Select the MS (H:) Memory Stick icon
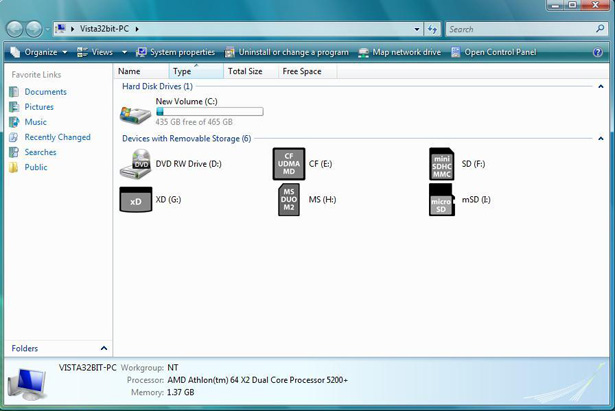Screen dimensions: 615x411 pos(289,200)
